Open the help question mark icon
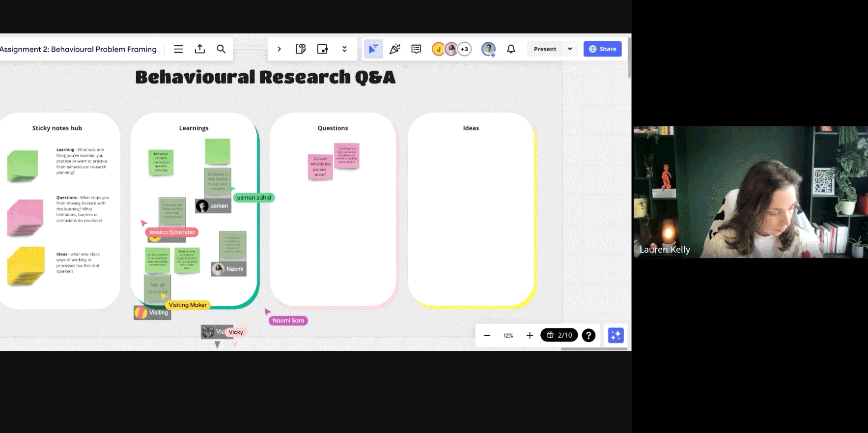The image size is (868, 433). (588, 335)
